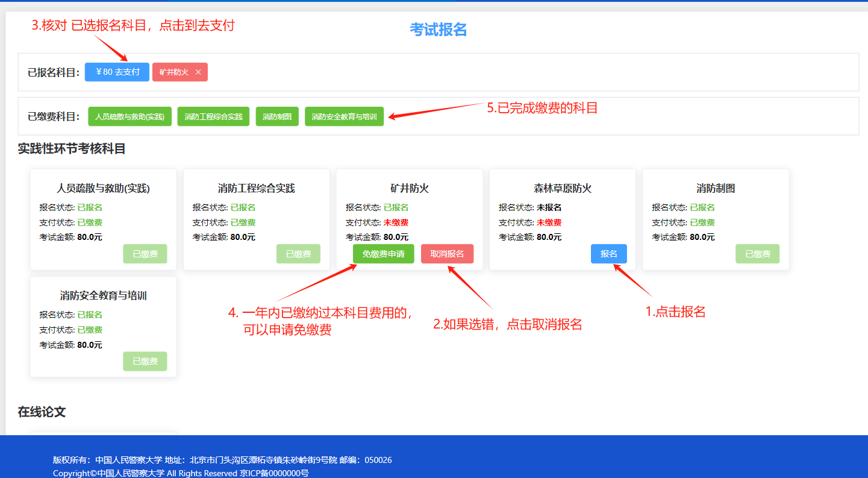This screenshot has height=478, width=868.
Task: Select the 矿井防火 card title
Action: pos(410,189)
